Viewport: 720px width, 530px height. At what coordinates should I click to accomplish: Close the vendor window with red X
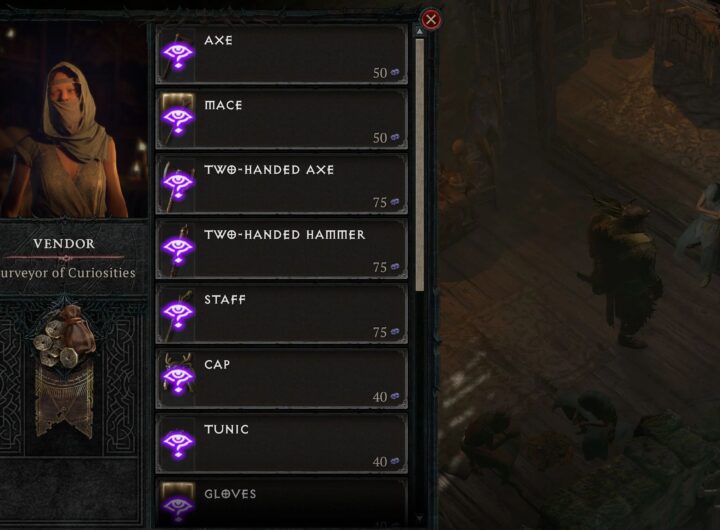click(x=431, y=19)
